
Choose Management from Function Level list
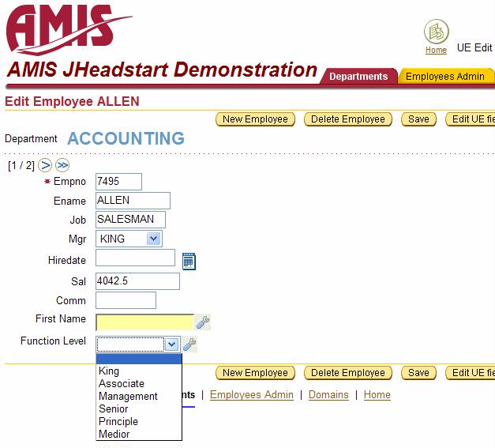tap(139, 396)
